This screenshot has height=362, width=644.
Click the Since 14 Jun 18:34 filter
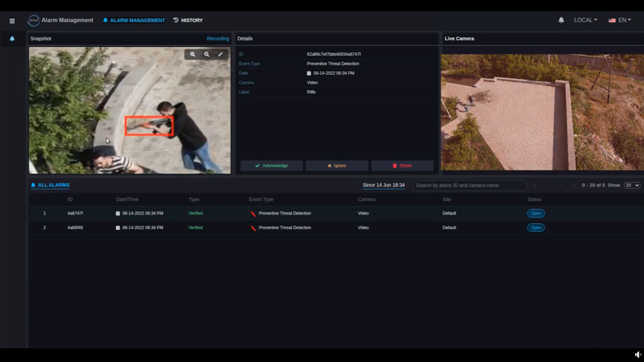click(383, 186)
